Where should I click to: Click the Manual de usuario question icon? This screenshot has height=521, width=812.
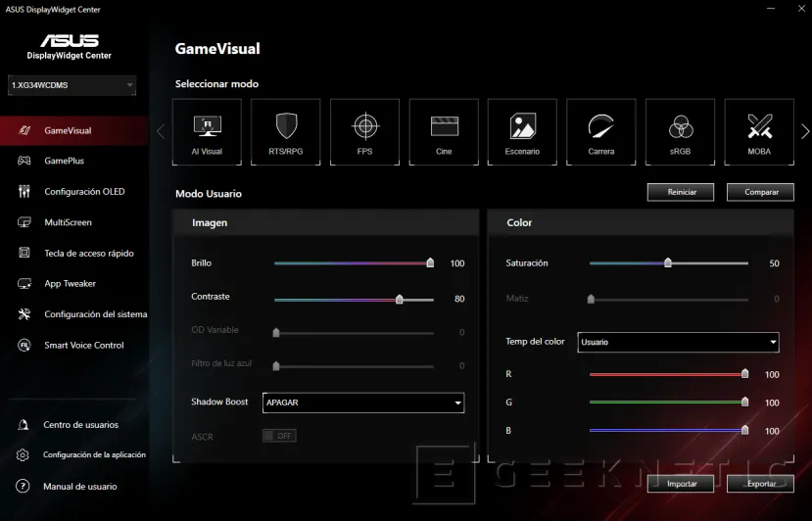(23, 486)
